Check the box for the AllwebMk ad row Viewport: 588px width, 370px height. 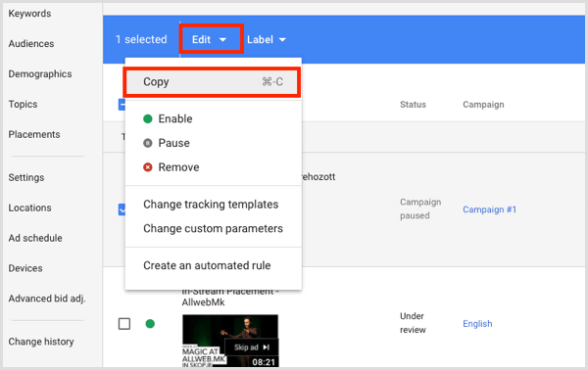pos(124,324)
